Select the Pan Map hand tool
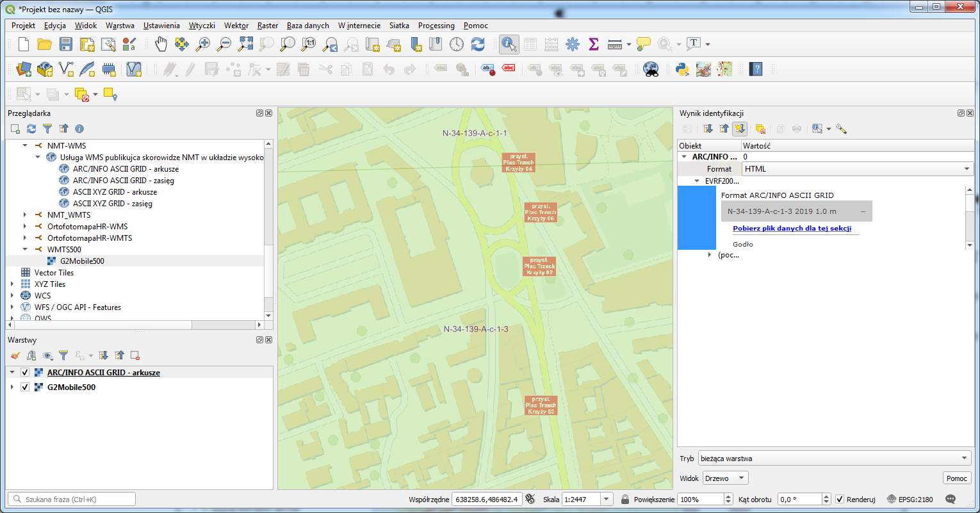The image size is (980, 513). (x=161, y=44)
